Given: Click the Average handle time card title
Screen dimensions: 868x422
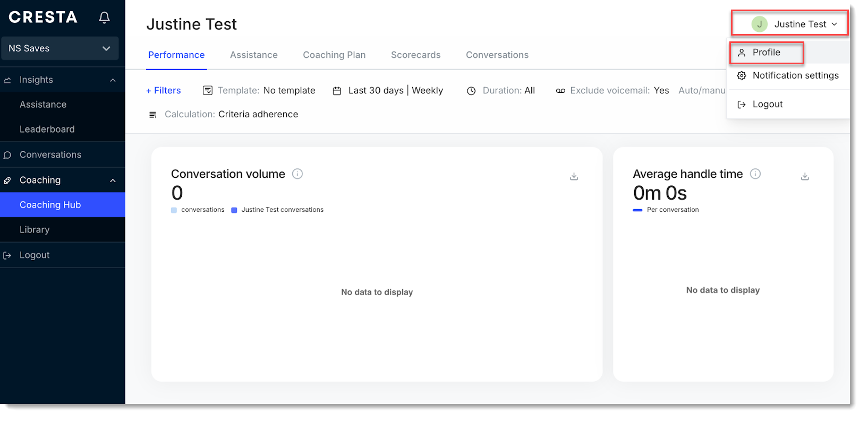Looking at the screenshot, I should tap(688, 174).
